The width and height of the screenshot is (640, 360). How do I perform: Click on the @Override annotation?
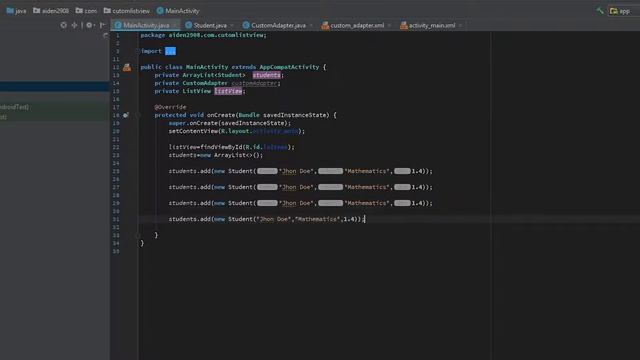pyautogui.click(x=170, y=107)
